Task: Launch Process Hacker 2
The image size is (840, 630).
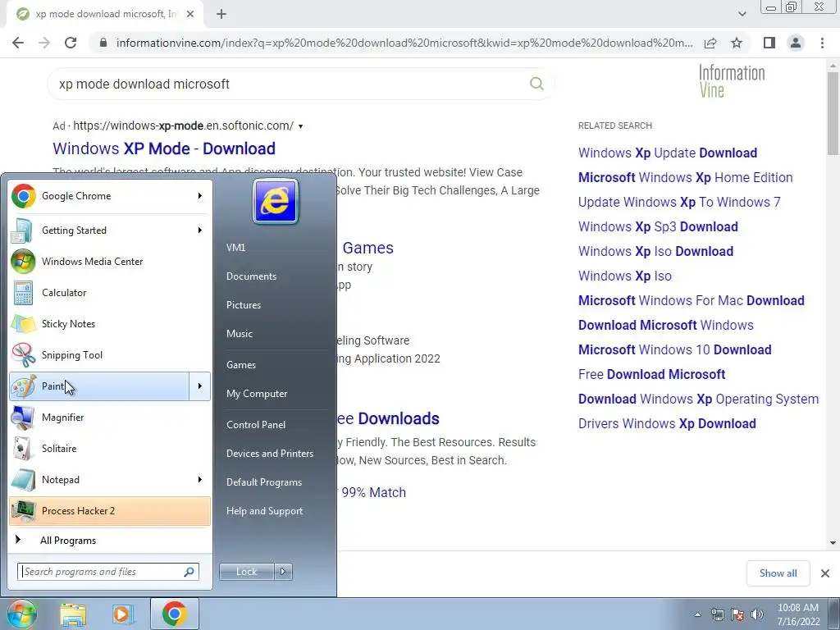Action: pyautogui.click(x=110, y=510)
